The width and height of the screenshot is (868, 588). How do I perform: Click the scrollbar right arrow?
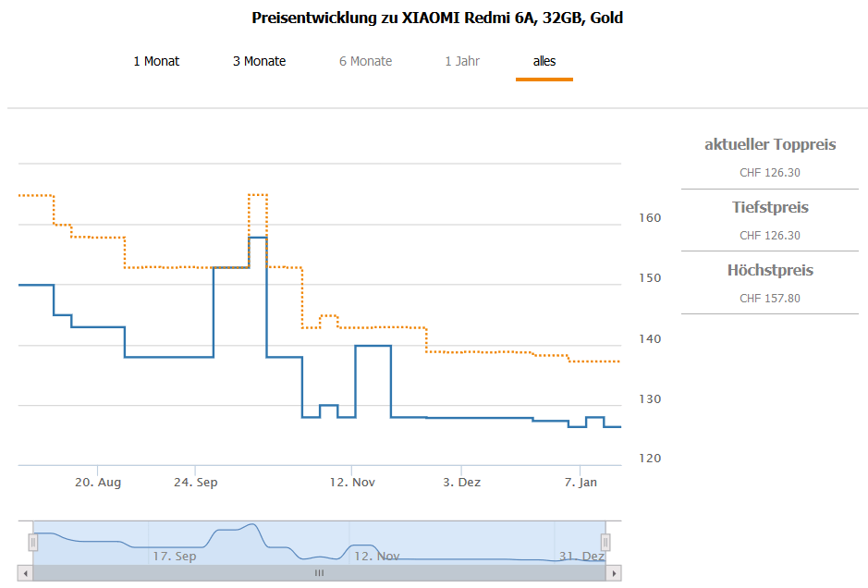614,573
